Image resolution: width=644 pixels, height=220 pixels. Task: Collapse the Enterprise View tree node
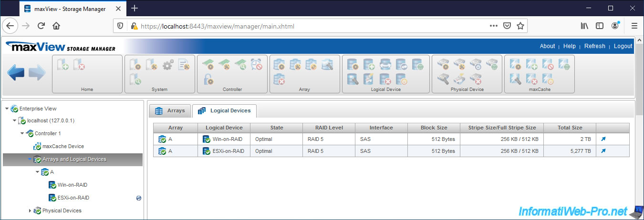tap(7, 109)
